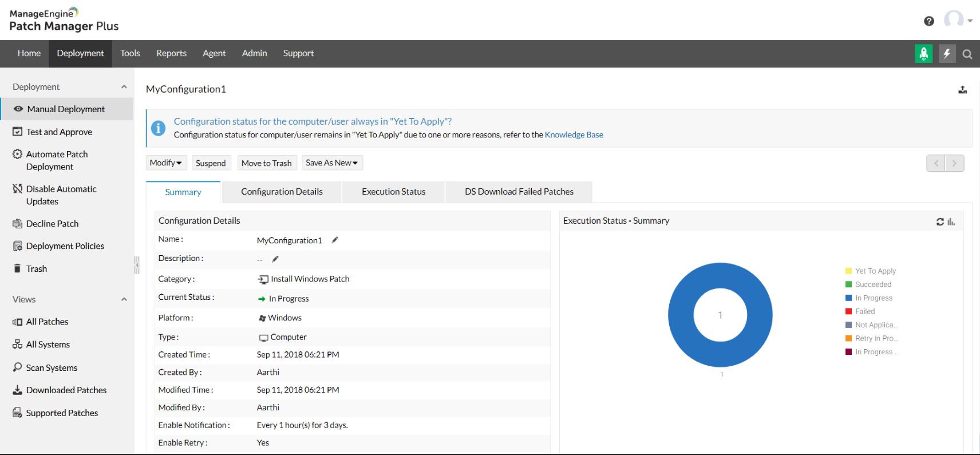Click the pencil icon beside Description
The width and height of the screenshot is (980, 455).
click(x=275, y=259)
